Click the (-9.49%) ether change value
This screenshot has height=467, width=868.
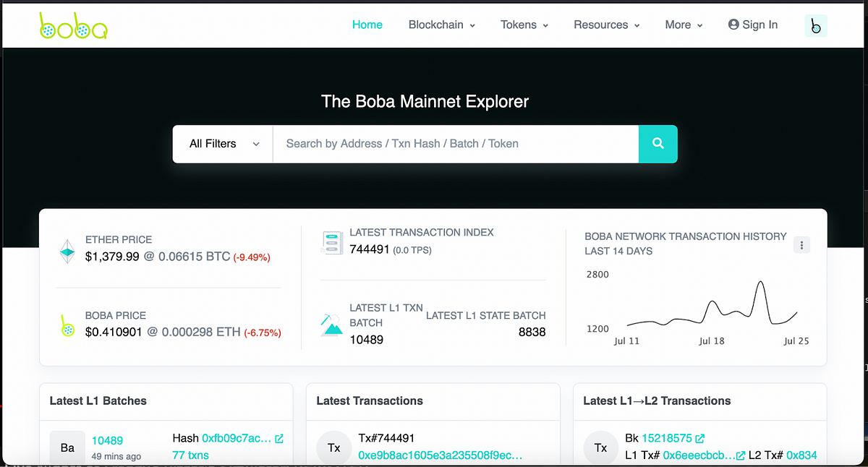point(251,257)
